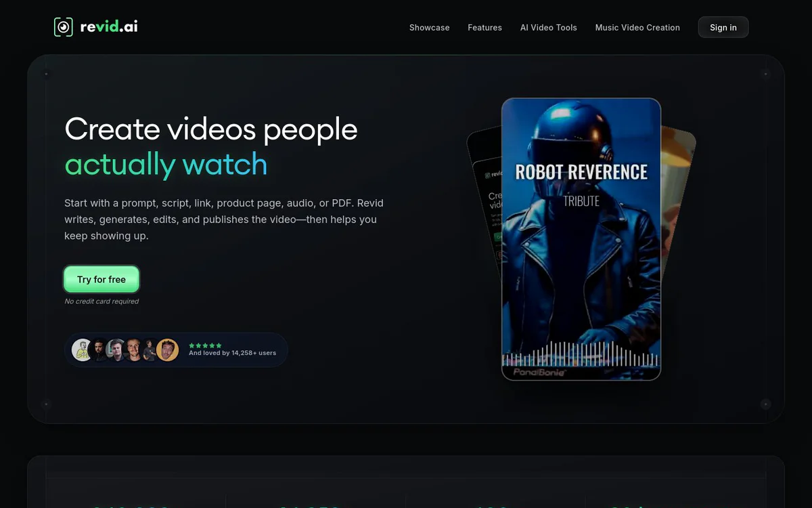Open the Showcase nav item
This screenshot has height=508, width=812.
[x=429, y=28]
